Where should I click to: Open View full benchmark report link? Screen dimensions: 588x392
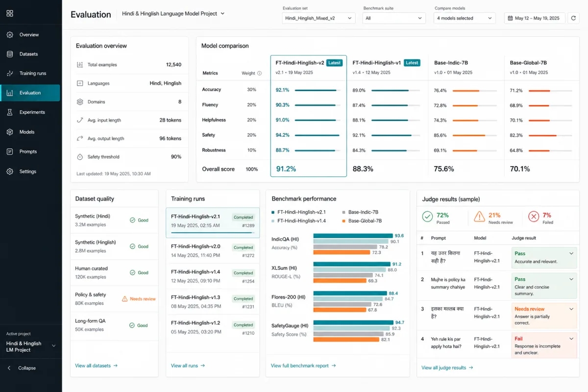[x=303, y=366]
